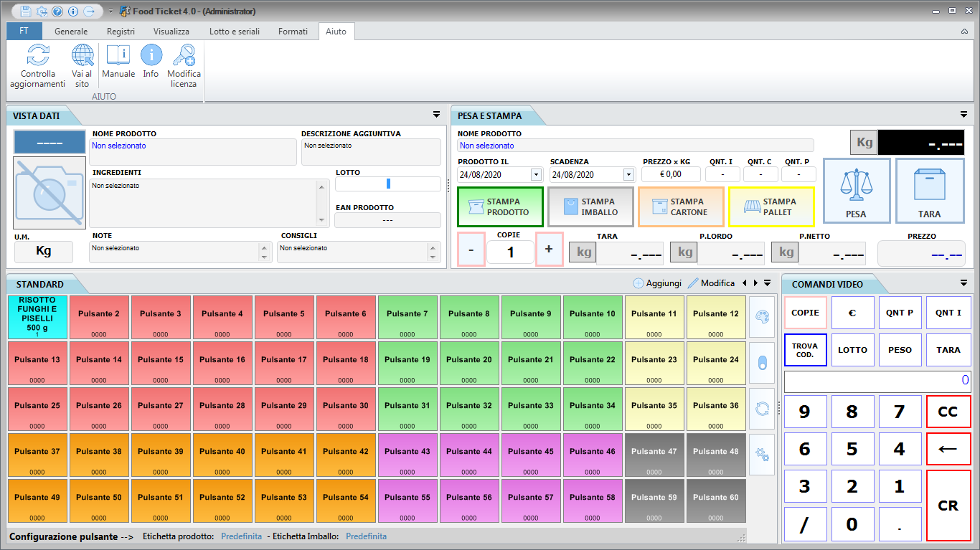Viewport: 980px width, 550px height.
Task: Open the Manuale book icon
Action: (118, 56)
